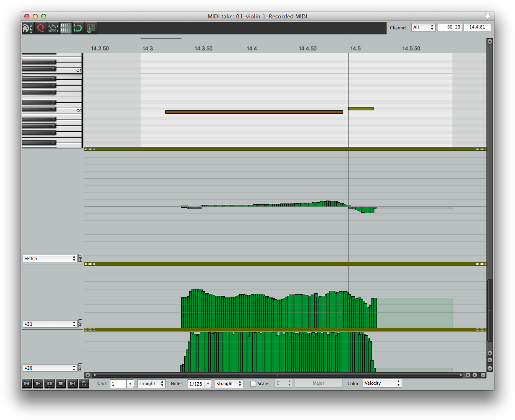Click the pin icon in the titlebar
Image resolution: width=515 pixels, height=420 pixels.
click(487, 16)
